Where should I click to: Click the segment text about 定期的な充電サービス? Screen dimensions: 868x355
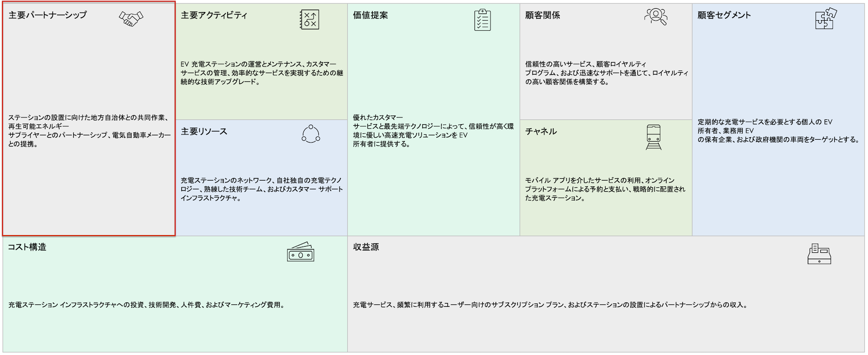(778, 131)
